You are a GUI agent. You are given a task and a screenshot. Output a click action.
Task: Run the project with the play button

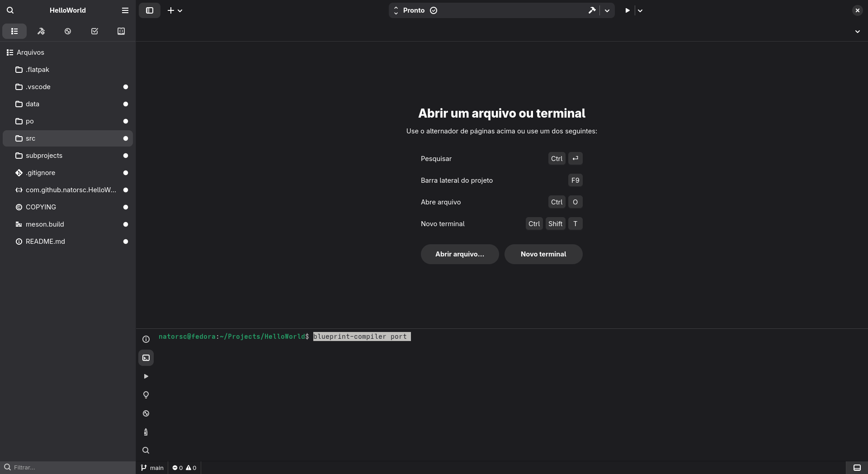pyautogui.click(x=627, y=10)
